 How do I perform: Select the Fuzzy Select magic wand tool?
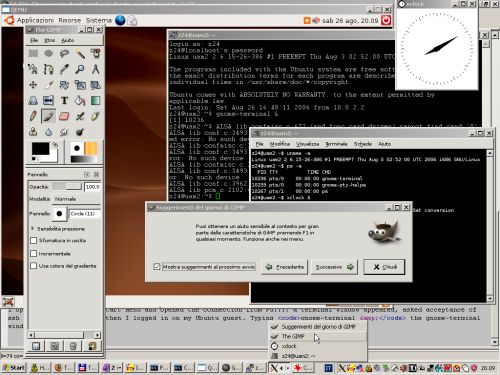point(80,53)
